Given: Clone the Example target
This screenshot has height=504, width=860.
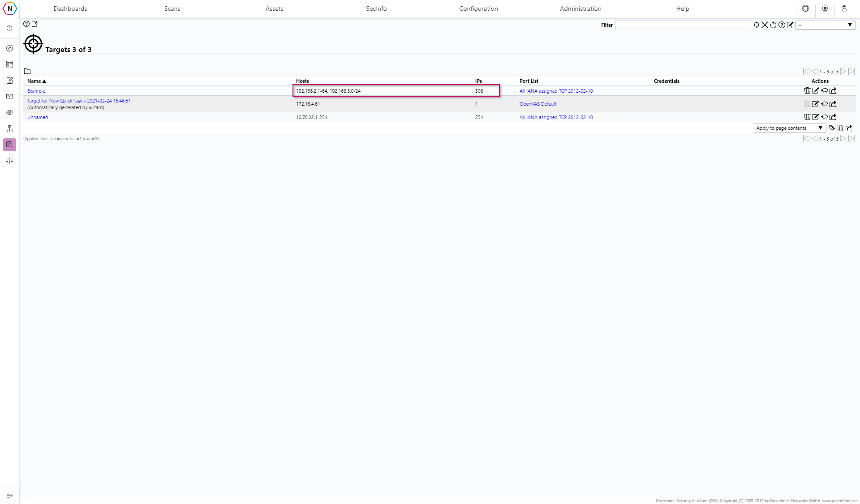Looking at the screenshot, I should click(x=824, y=91).
